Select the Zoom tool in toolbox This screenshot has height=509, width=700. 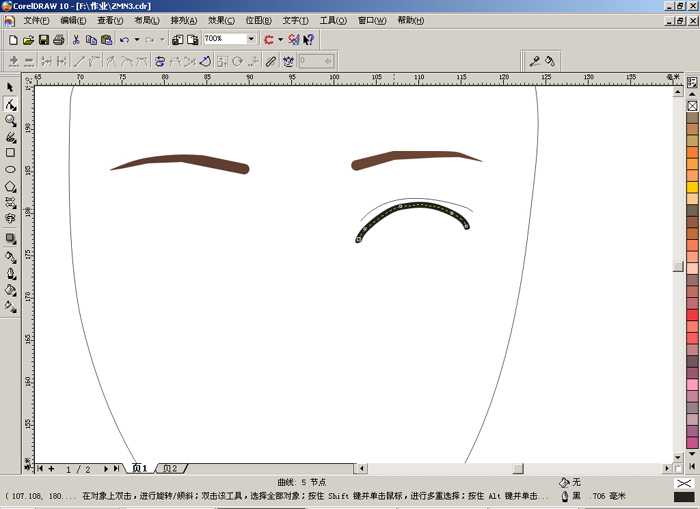10,120
